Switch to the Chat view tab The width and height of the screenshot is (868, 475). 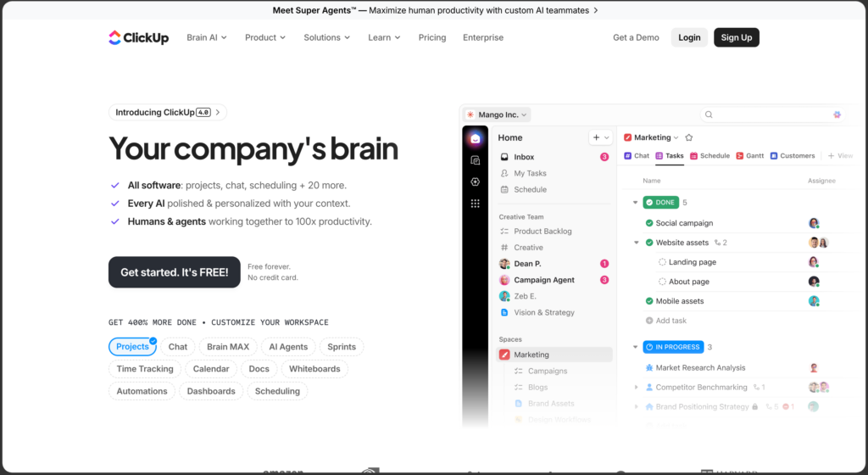pos(637,156)
